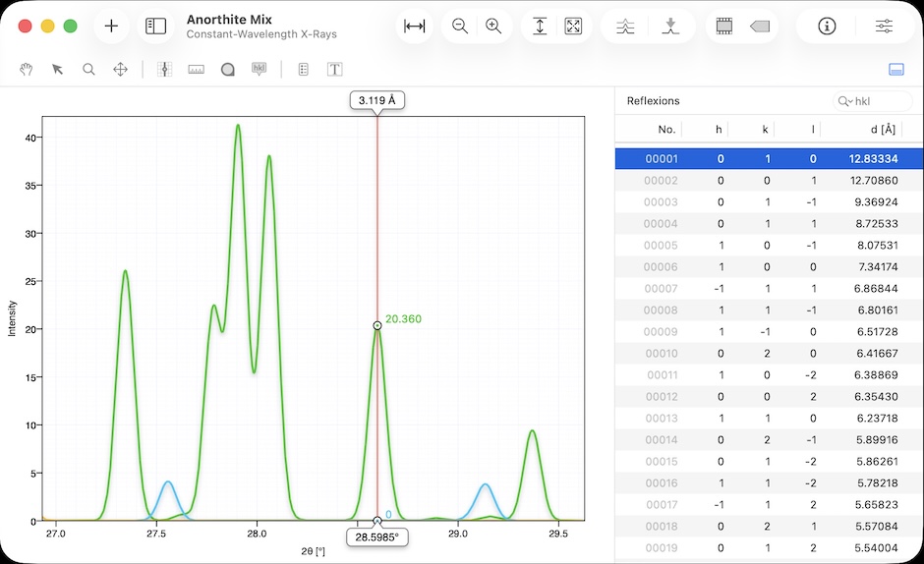924x564 pixels.
Task: Open the hkl search options dropdown
Action: point(844,101)
